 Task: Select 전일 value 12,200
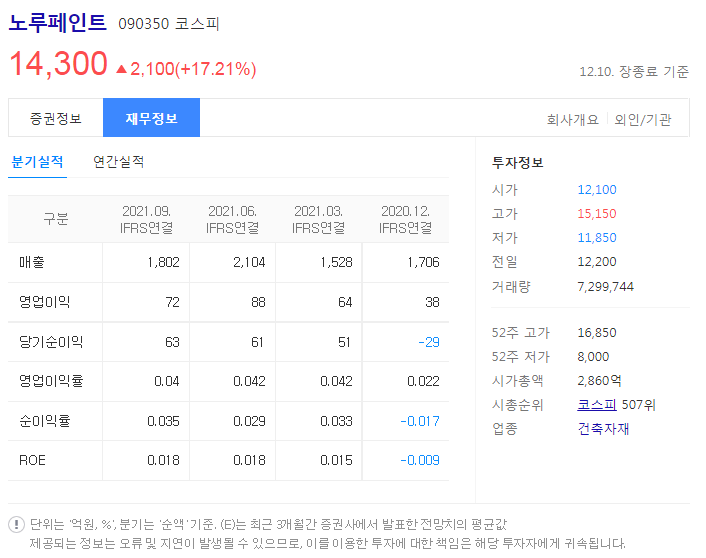[597, 262]
